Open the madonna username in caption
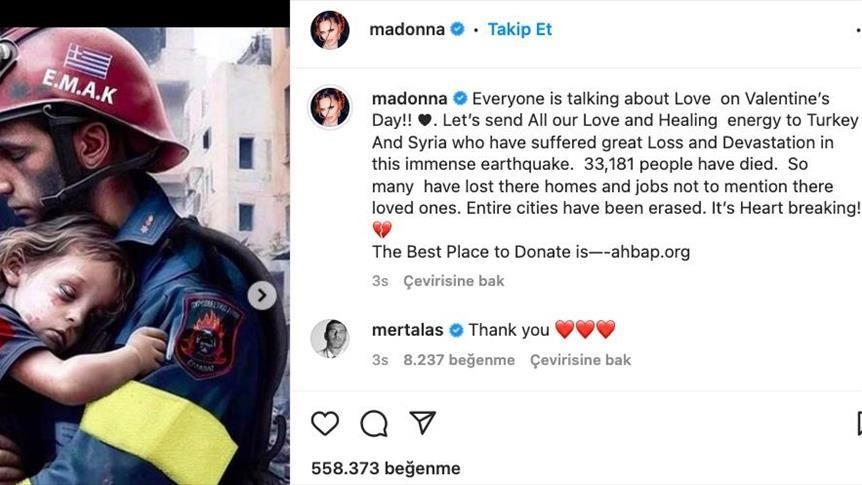The height and width of the screenshot is (485, 862). point(410,99)
